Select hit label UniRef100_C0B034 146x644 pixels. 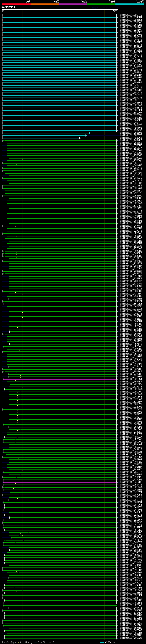pyautogui.click(x=131, y=452)
